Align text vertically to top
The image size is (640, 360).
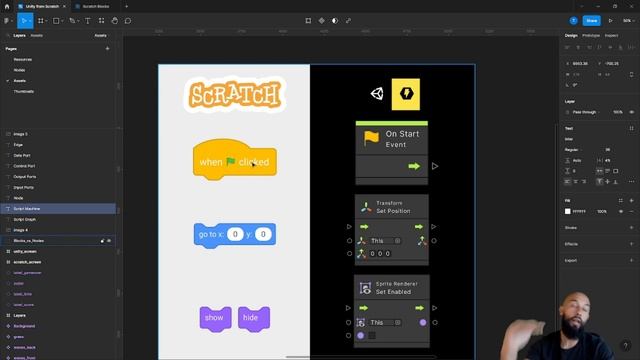point(599,182)
